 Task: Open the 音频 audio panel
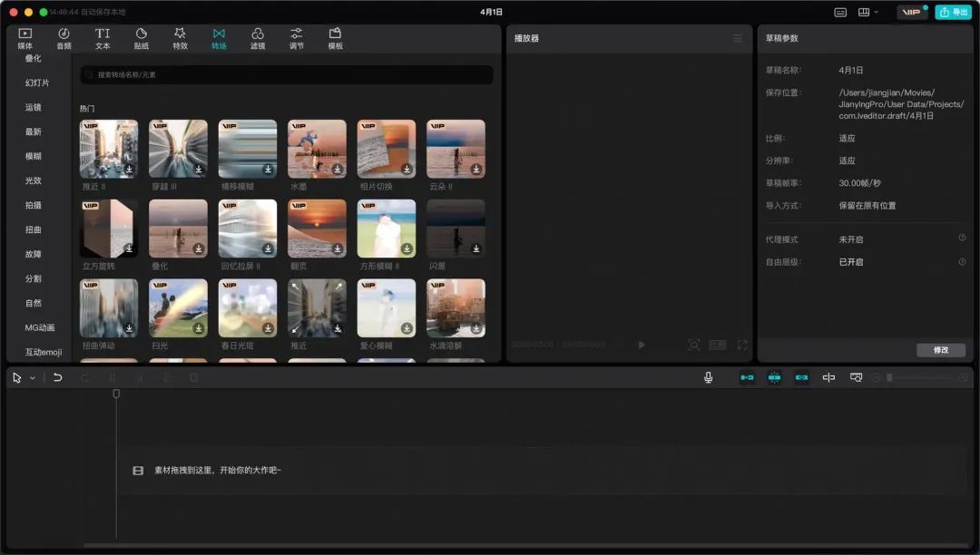click(64, 38)
